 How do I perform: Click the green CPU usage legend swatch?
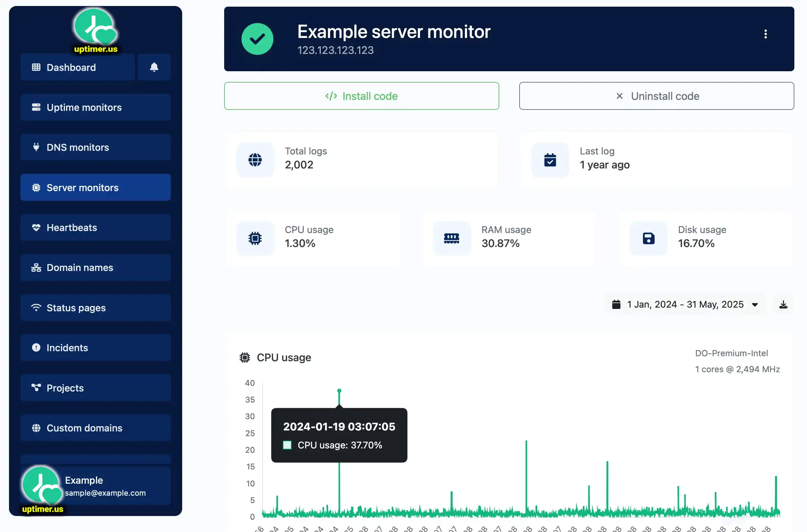pyautogui.click(x=287, y=445)
